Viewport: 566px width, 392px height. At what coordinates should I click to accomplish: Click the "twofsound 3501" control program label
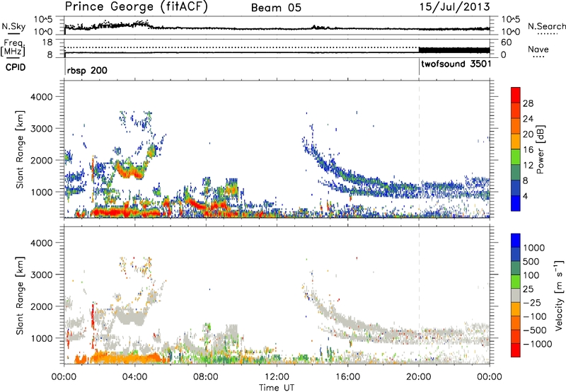coord(456,64)
